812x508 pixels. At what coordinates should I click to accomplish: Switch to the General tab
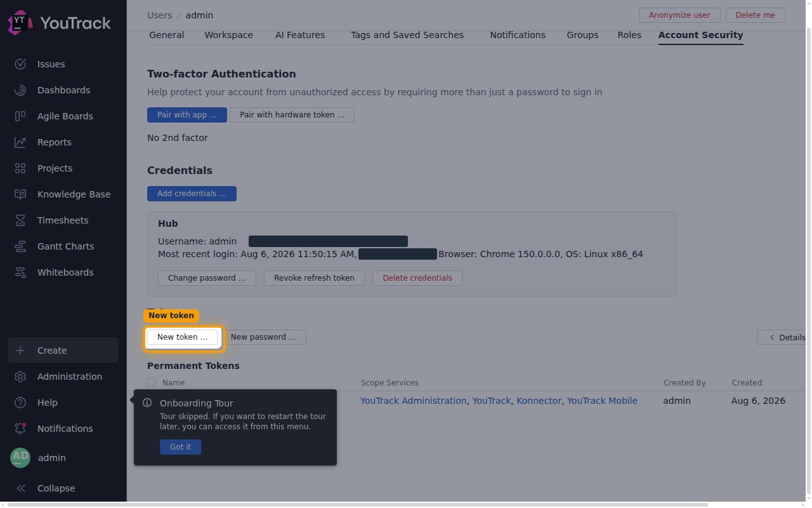click(x=167, y=35)
